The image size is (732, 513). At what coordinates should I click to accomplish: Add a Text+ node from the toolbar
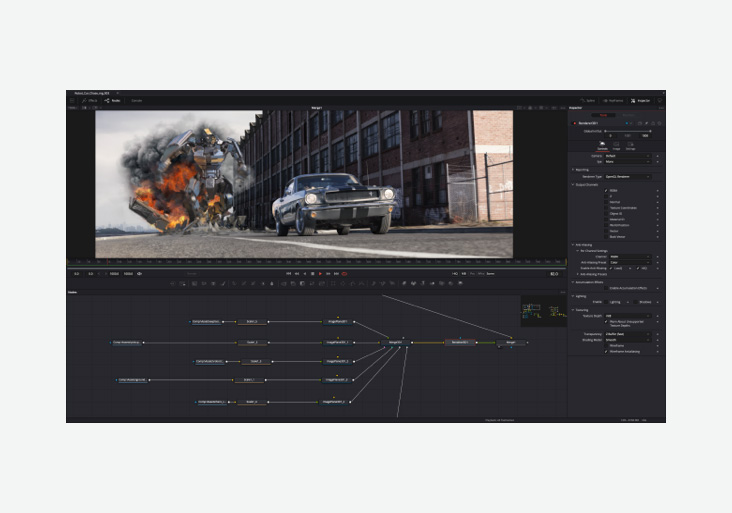(x=213, y=283)
